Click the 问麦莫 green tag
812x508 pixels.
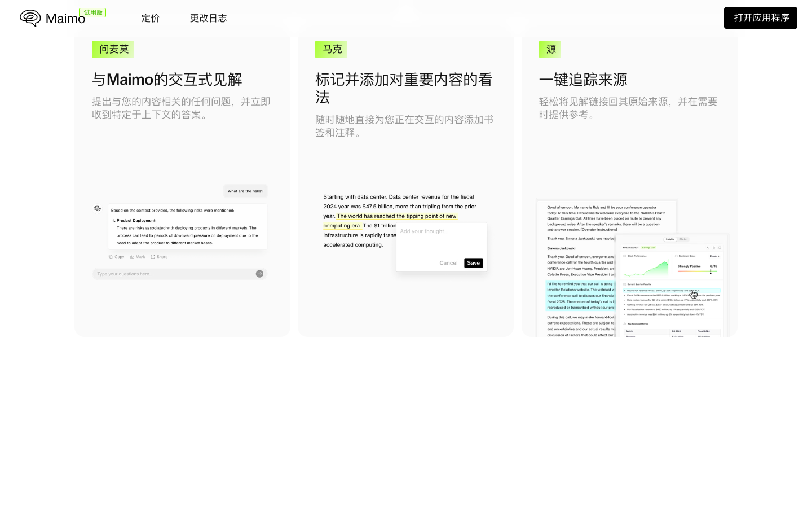pos(113,50)
